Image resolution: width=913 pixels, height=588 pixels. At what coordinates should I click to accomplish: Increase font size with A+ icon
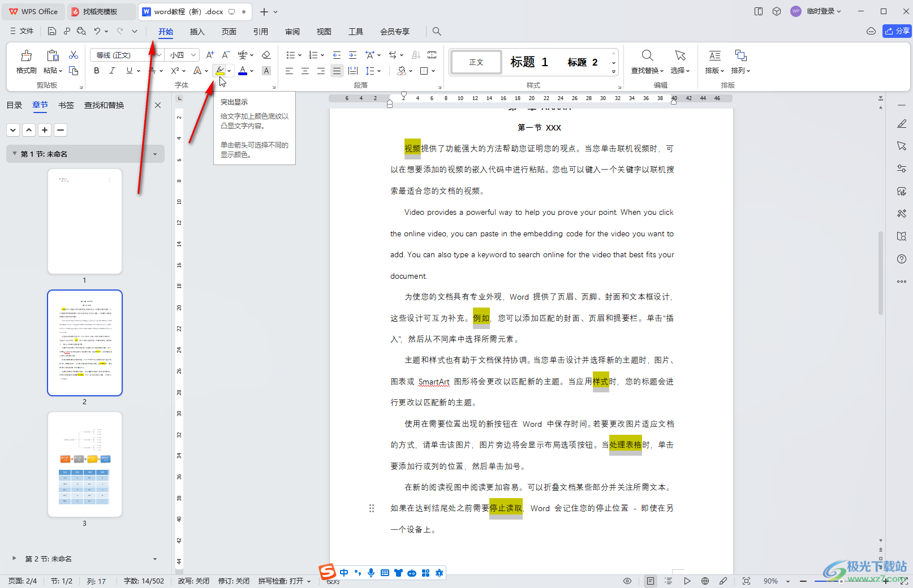pyautogui.click(x=210, y=55)
